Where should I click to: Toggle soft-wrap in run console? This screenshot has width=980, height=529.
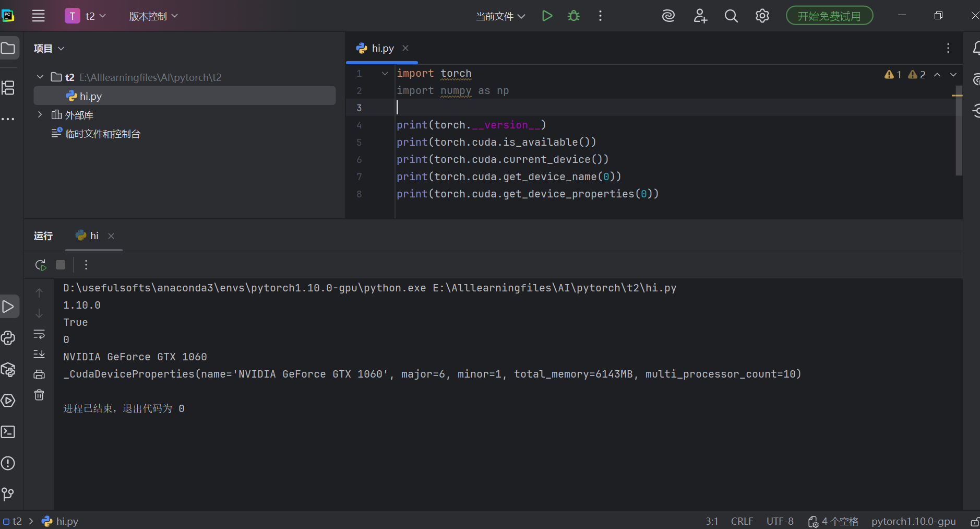(x=39, y=334)
